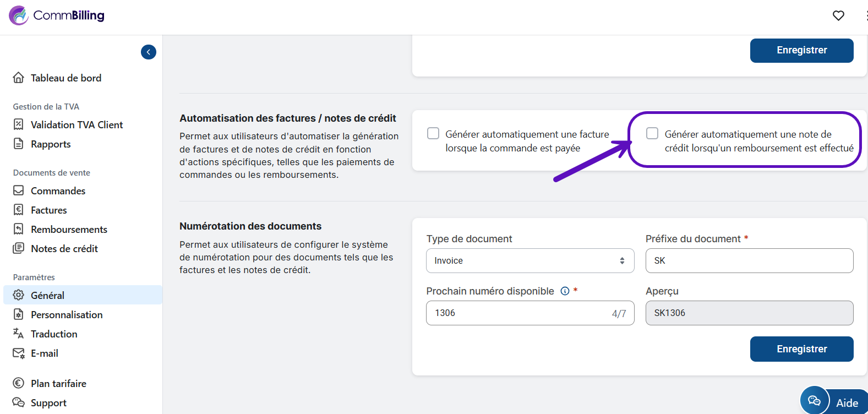Select Validation TVA Client in the sidebar
Viewport: 868px width, 414px height.
point(77,124)
